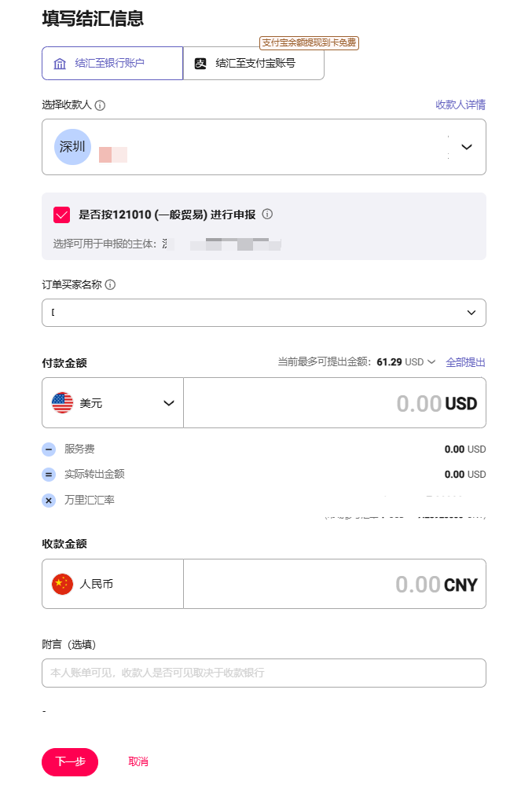Open info tooltip next to 121010 申报 text

pyautogui.click(x=267, y=213)
